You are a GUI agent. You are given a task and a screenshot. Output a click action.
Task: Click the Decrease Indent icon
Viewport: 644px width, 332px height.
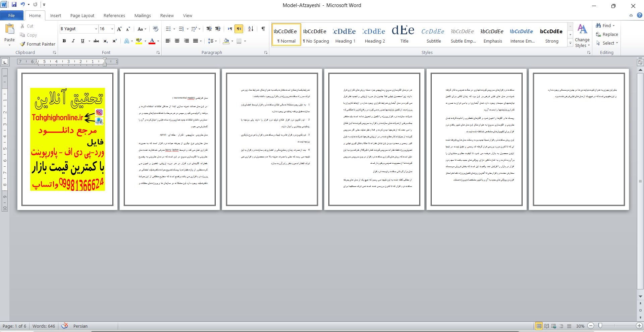(209, 29)
